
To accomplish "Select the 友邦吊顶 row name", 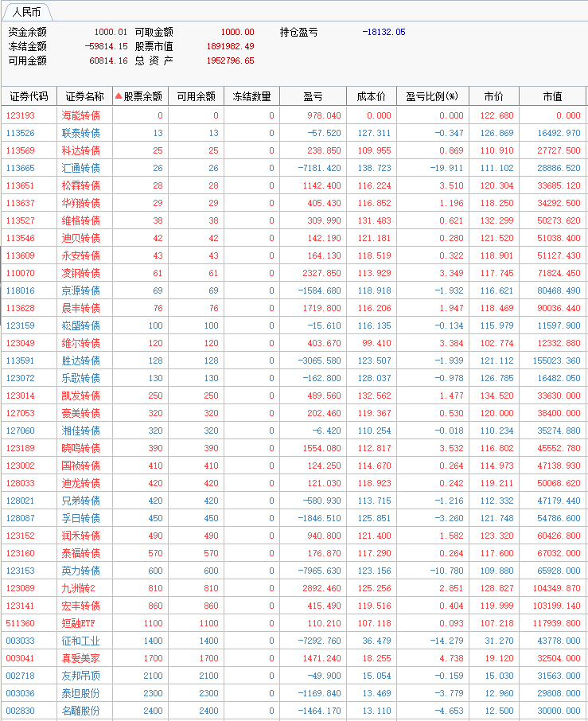I will (81, 676).
